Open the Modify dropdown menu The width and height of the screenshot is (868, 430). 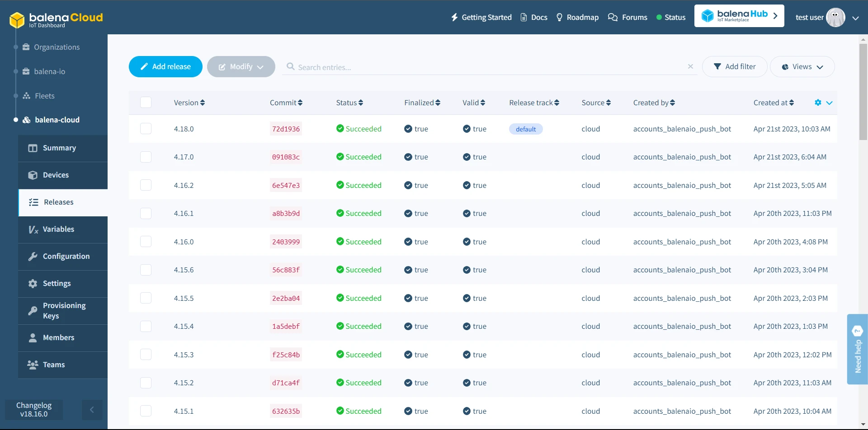tap(241, 67)
